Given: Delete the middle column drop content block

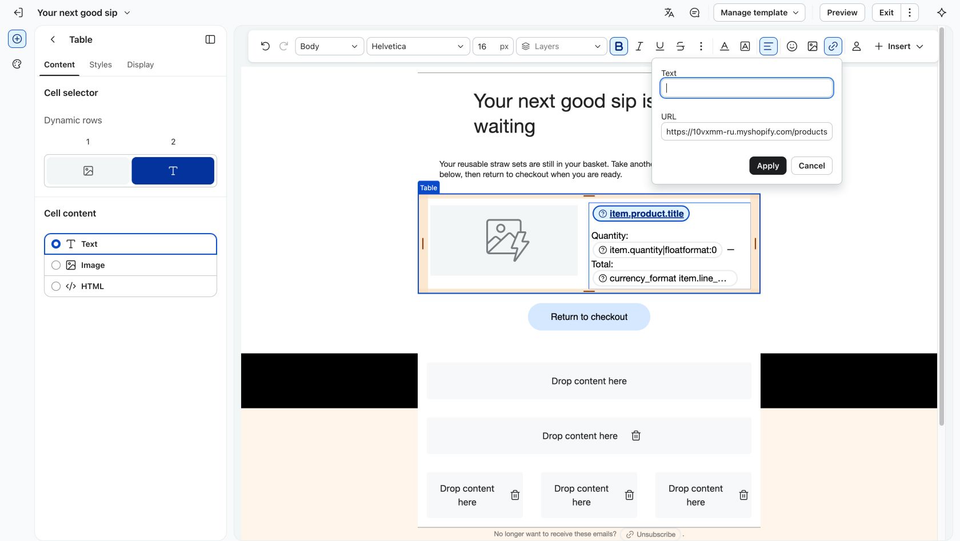Looking at the screenshot, I should [629, 495].
